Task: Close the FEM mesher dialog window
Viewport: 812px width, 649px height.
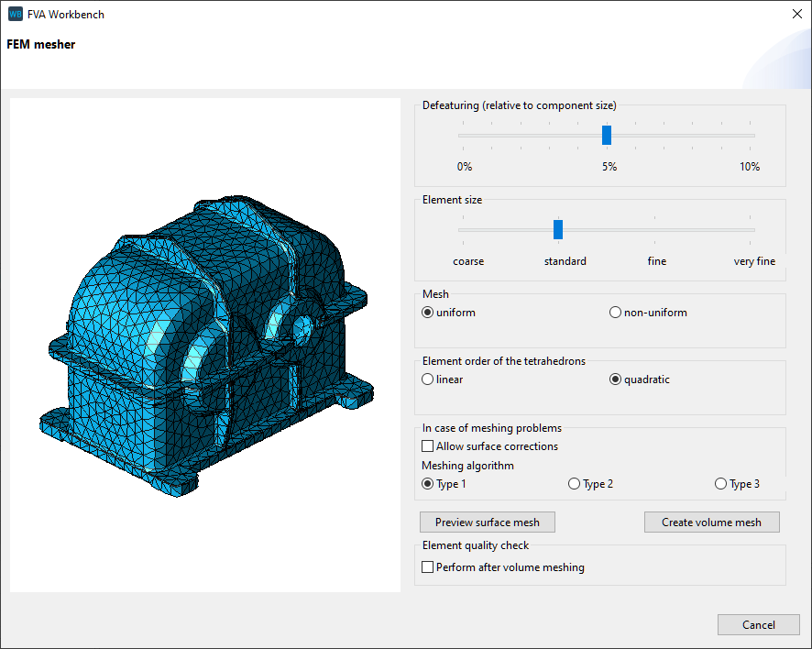Action: click(x=796, y=14)
